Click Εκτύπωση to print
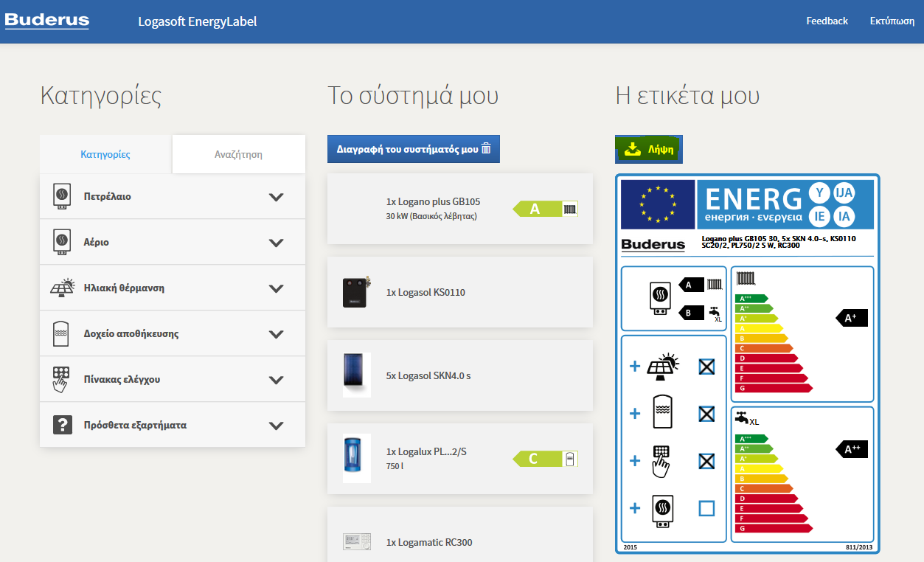The image size is (924, 562). (892, 21)
